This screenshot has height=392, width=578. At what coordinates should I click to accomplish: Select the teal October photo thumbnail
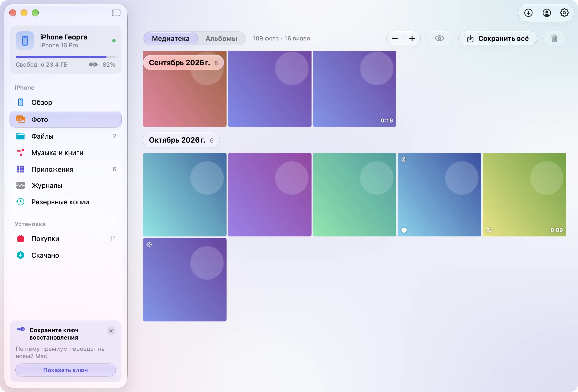(x=185, y=195)
